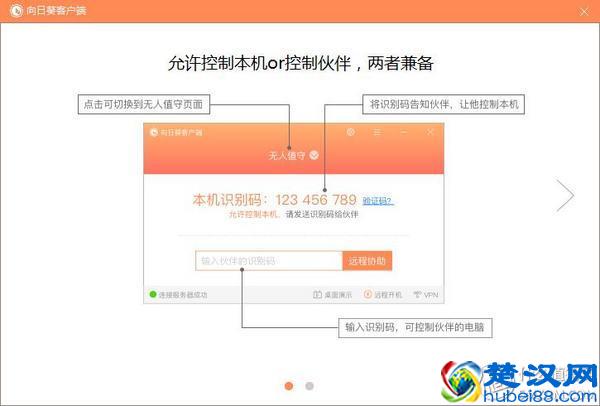Screen dimensions: 600x406
Task: Open the 验证码? link
Action: (378, 201)
